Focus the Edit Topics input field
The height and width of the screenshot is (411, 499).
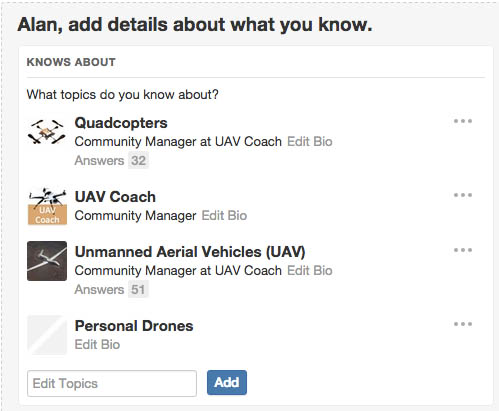[x=112, y=383]
